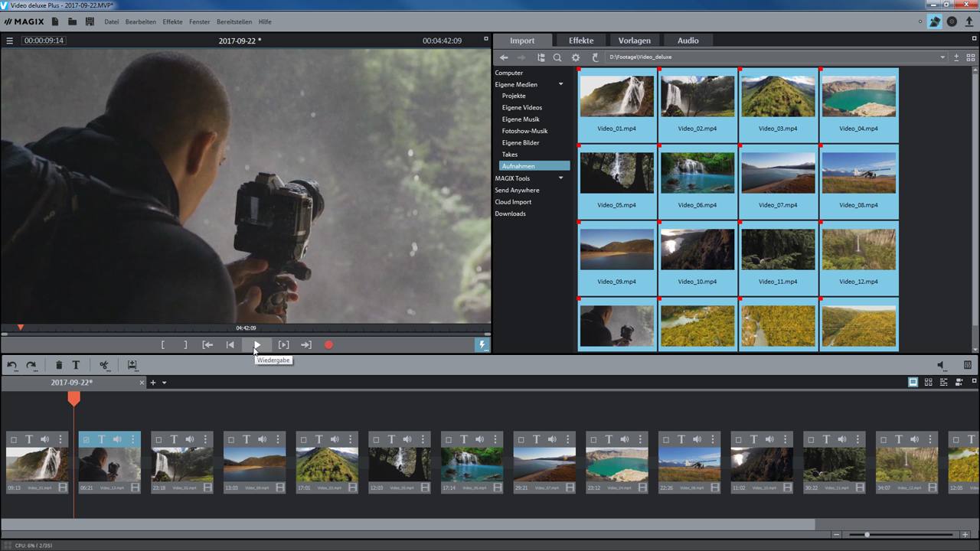Play the range with bracketed play icon
This screenshot has width=980, height=551.
tap(283, 345)
